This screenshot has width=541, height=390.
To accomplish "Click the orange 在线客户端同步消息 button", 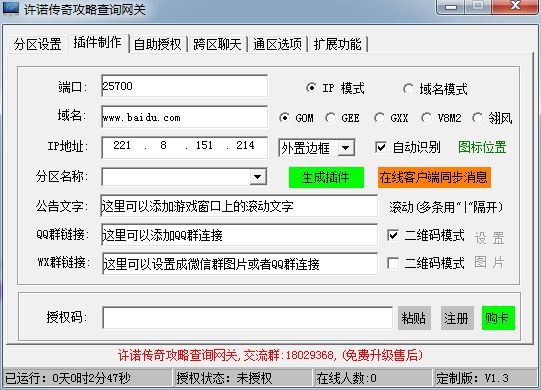I will coord(434,178).
